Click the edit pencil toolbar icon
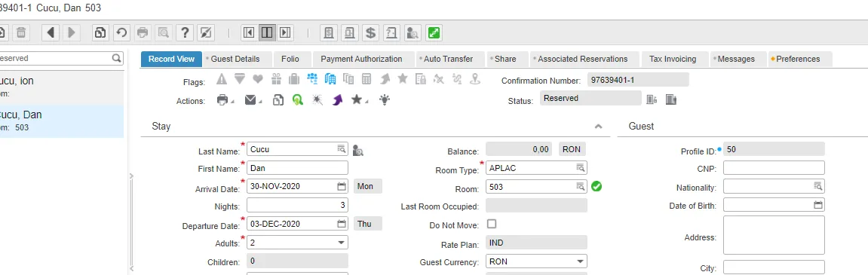 [205, 32]
